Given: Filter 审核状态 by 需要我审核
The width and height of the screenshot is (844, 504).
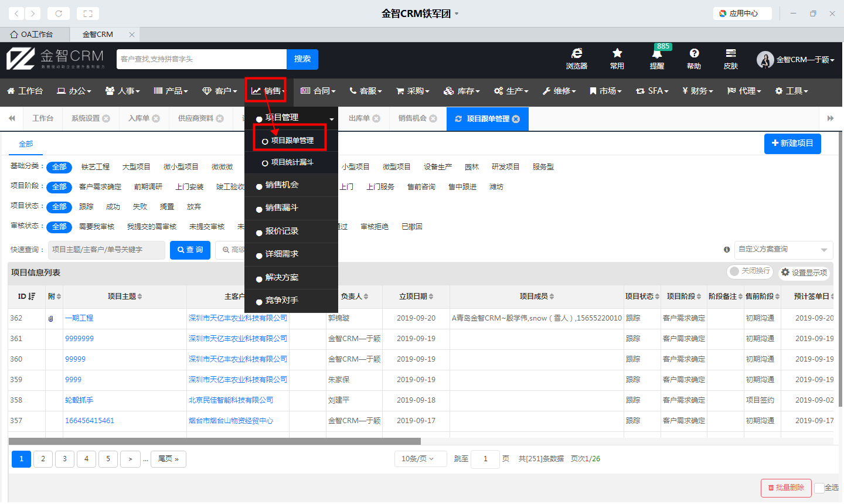Looking at the screenshot, I should point(97,227).
